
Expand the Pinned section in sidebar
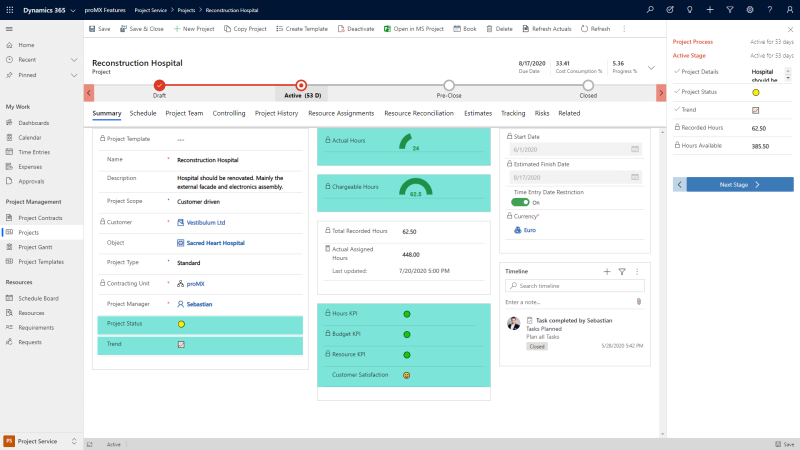coord(74,75)
